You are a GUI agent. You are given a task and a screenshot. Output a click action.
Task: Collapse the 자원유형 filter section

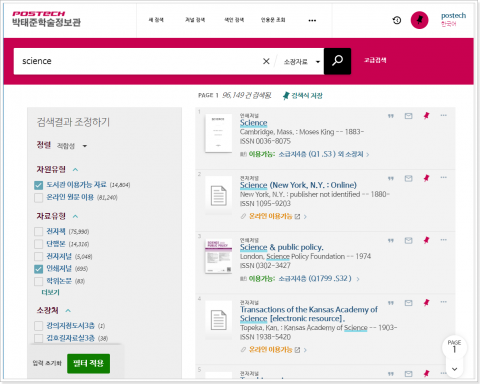[x=75, y=170]
